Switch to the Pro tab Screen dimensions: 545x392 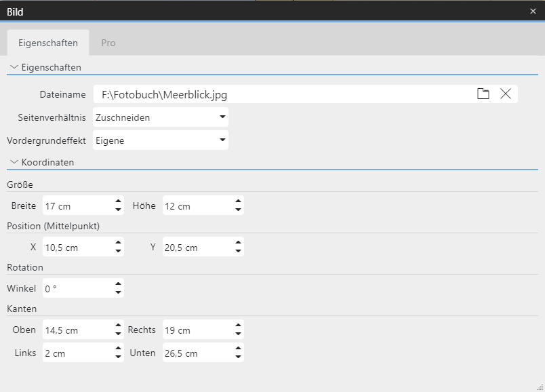pos(108,43)
